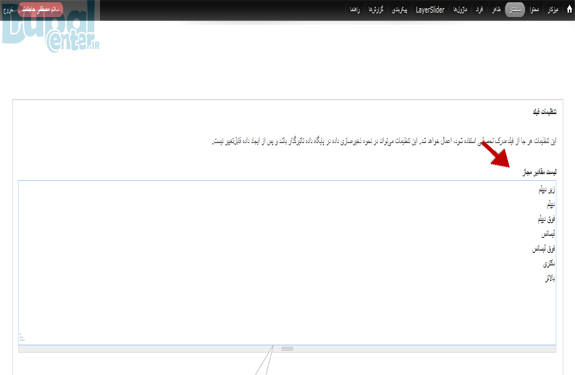Open the Reports (گزارش‌ها) admin menu
The width and height of the screenshot is (575, 375).
click(376, 10)
